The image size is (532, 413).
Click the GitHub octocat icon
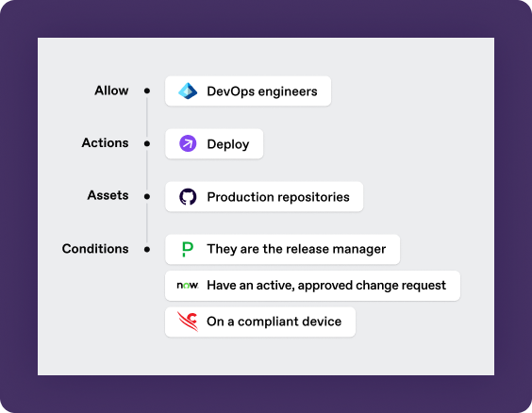[188, 197]
